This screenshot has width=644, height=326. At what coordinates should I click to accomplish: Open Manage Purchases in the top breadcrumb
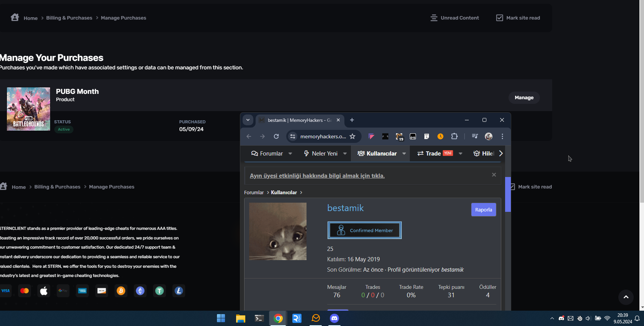[x=124, y=18]
